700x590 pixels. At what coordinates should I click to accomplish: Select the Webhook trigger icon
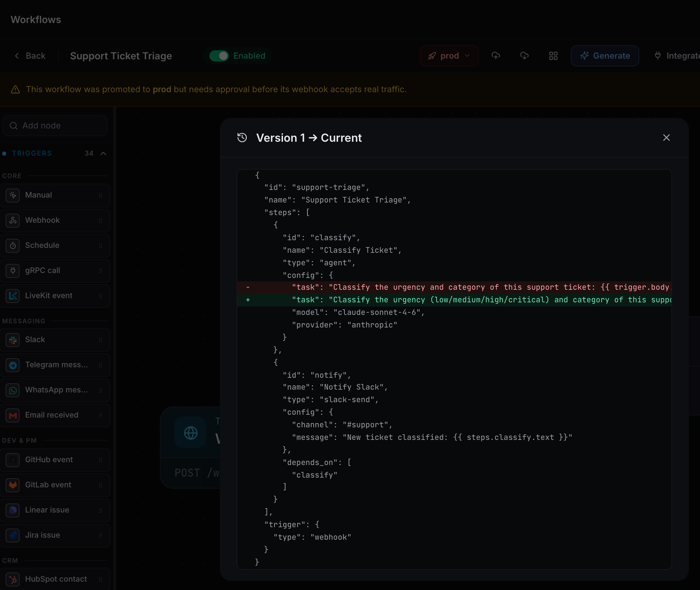pos(13,220)
